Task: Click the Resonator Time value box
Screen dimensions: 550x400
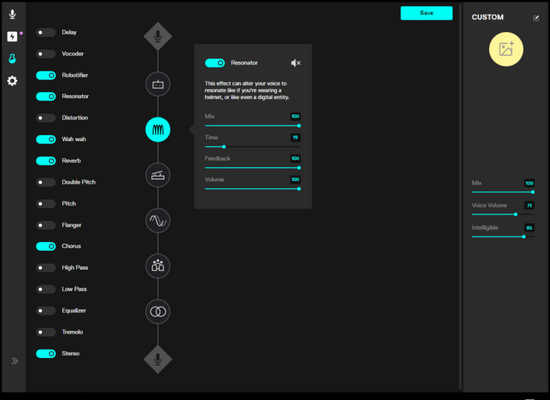Action: pos(295,138)
